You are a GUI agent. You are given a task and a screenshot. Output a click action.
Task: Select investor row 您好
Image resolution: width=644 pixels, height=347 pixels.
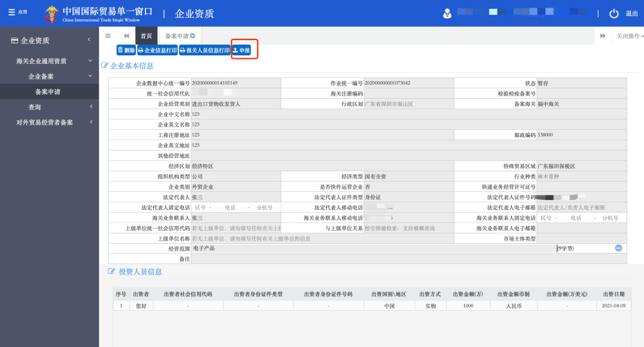372,306
